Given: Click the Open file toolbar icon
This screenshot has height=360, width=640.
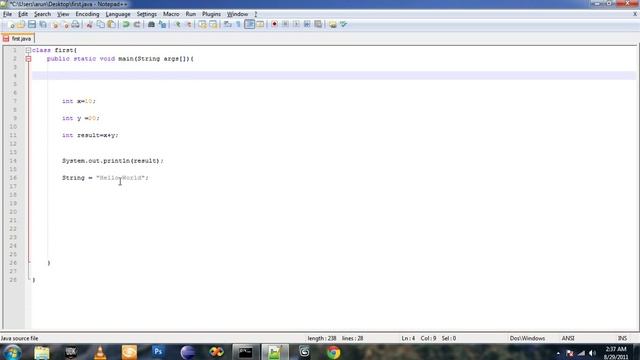Looking at the screenshot, I should [x=21, y=24].
